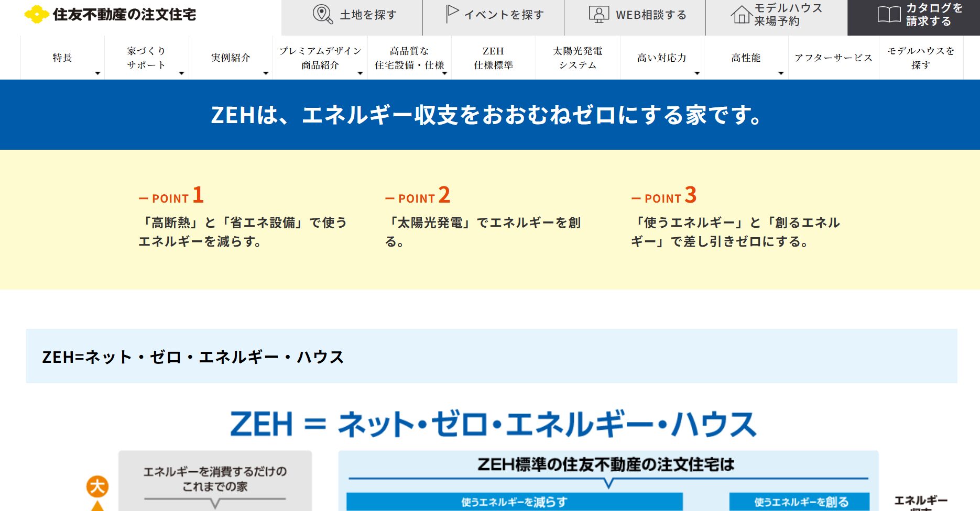Select モデルハウスを探す in navigation bar
Image resolution: width=980 pixels, height=511 pixels.
(921, 58)
